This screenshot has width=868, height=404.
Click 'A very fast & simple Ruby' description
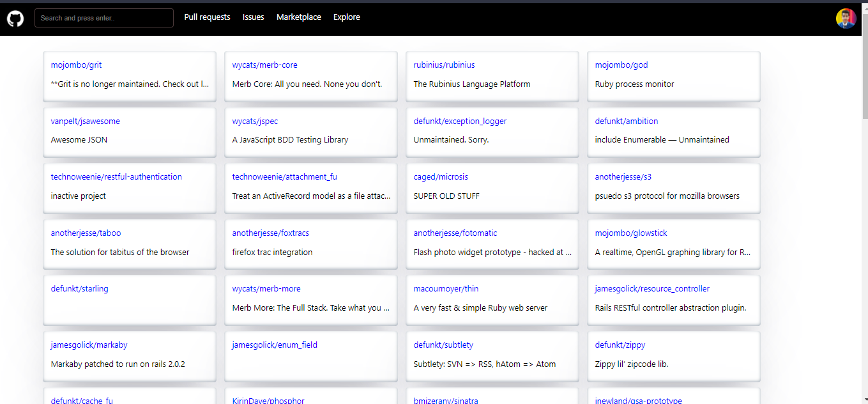point(480,308)
